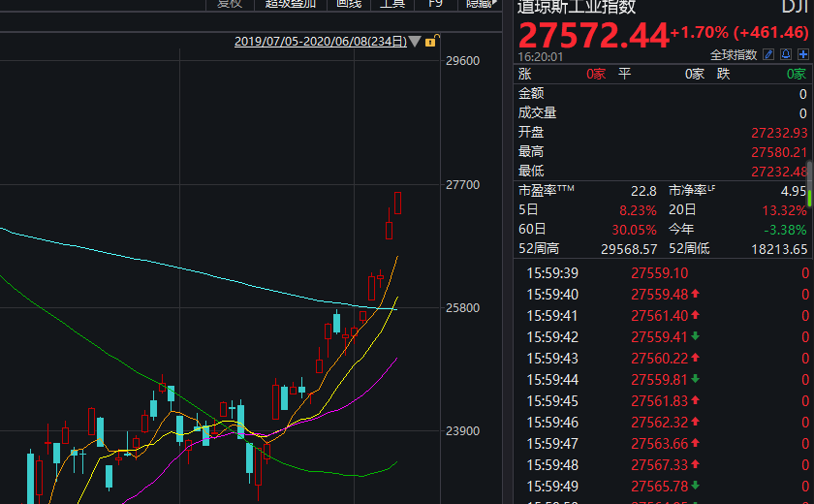Click the 隐藏 hide panel button
Viewport: 814px width, 504px height.
tap(481, 4)
